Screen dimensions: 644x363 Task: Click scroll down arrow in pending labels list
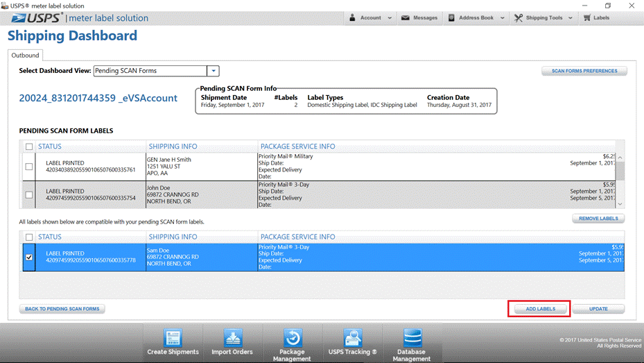(x=620, y=204)
